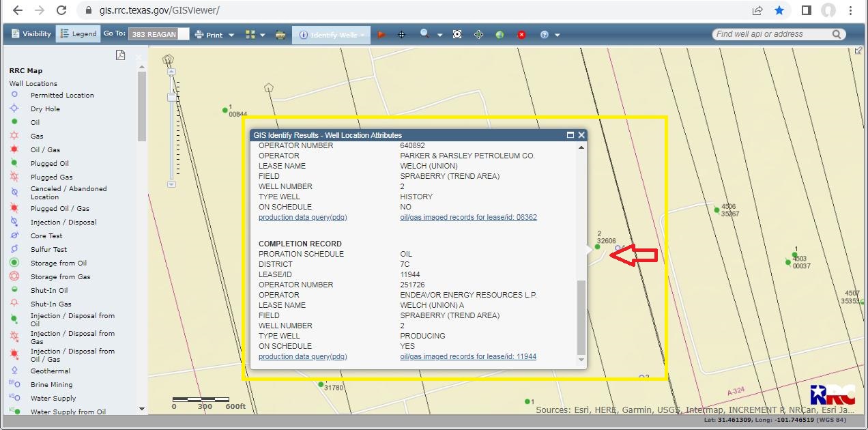Viewport: 868px width, 430px height.
Task: Click the blue help question icon
Action: (x=545, y=35)
